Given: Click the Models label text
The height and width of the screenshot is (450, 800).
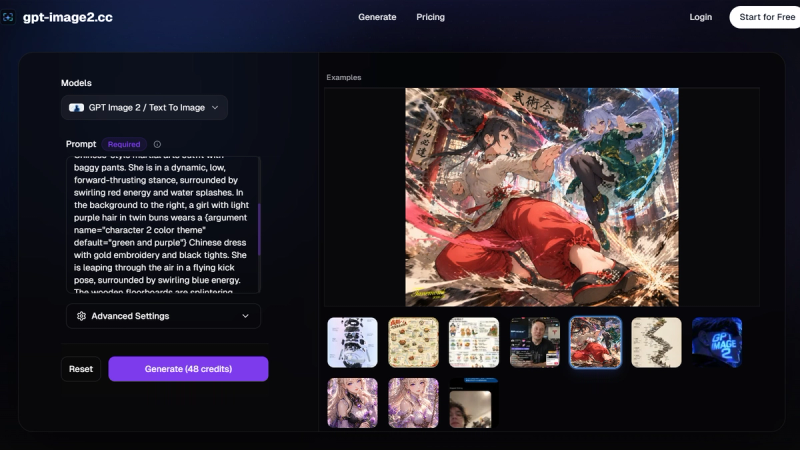Looking at the screenshot, I should [x=77, y=83].
